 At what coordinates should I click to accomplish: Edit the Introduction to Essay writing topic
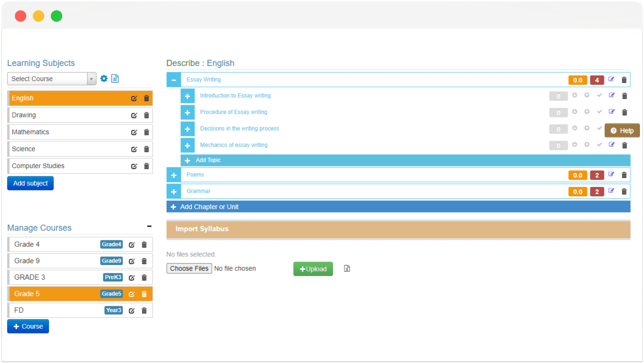click(612, 95)
